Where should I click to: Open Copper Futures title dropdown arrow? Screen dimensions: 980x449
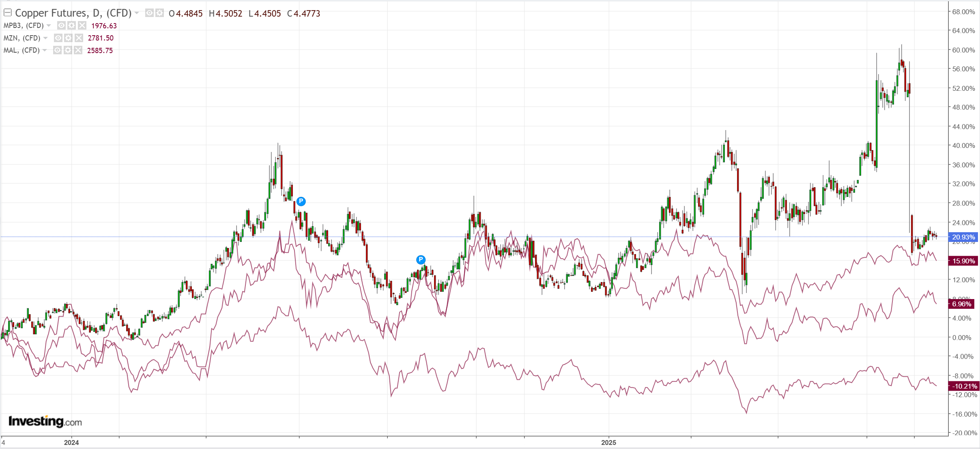(137, 13)
